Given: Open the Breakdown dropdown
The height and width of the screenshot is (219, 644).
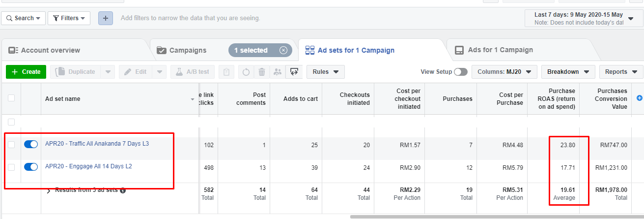Looking at the screenshot, I should [568, 72].
